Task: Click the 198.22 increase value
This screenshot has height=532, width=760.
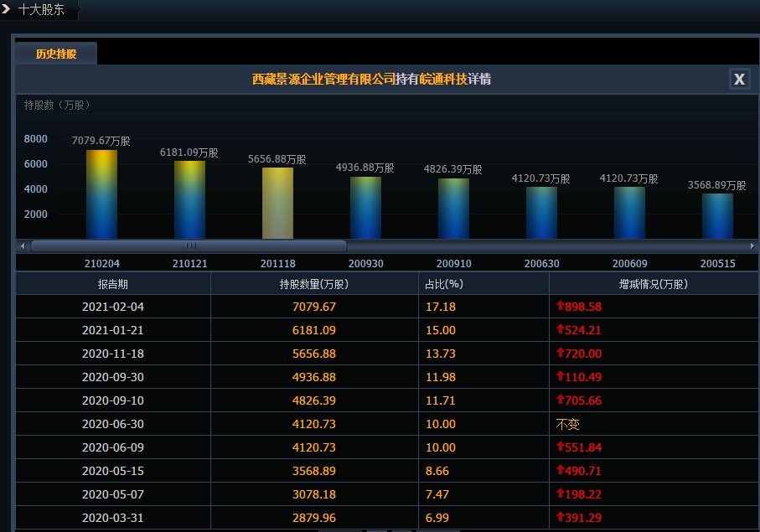Action: click(579, 494)
